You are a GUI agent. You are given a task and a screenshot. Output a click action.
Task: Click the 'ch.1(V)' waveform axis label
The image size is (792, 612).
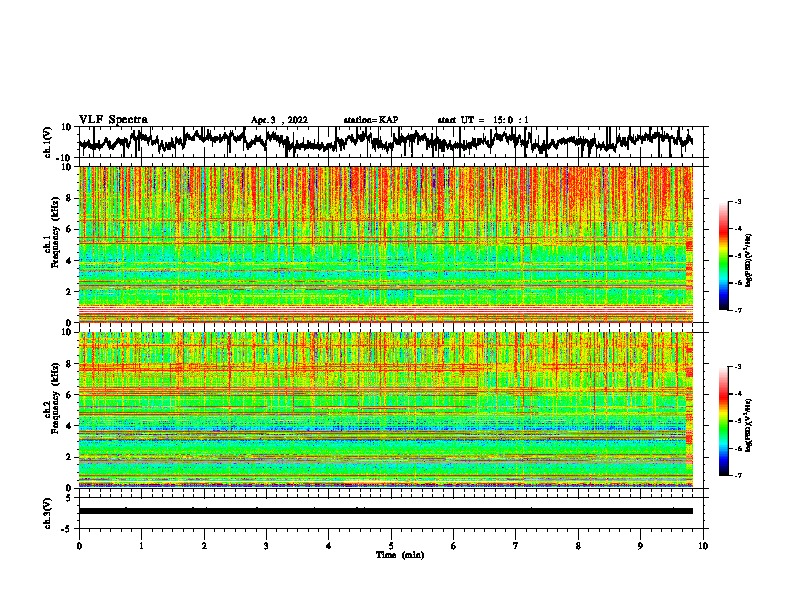pyautogui.click(x=48, y=142)
